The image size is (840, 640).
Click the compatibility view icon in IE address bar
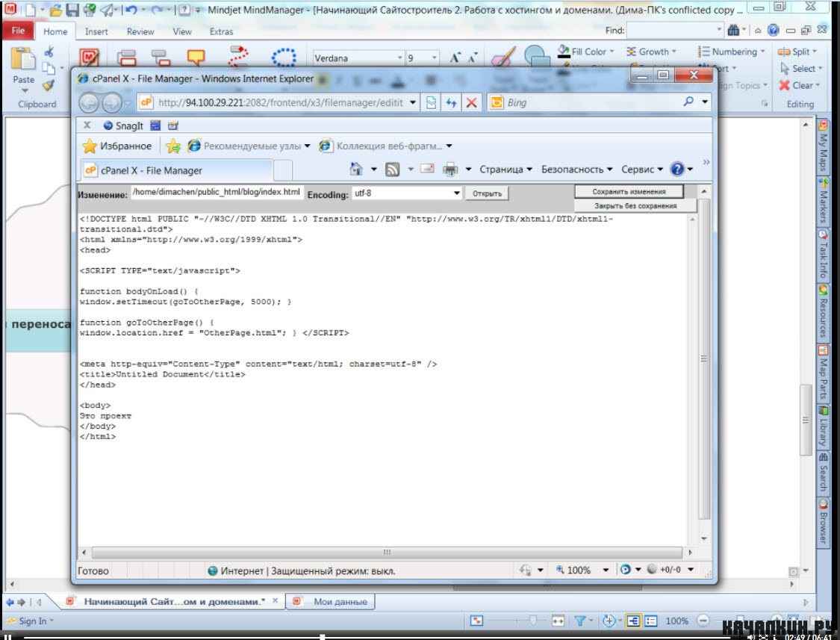[431, 102]
